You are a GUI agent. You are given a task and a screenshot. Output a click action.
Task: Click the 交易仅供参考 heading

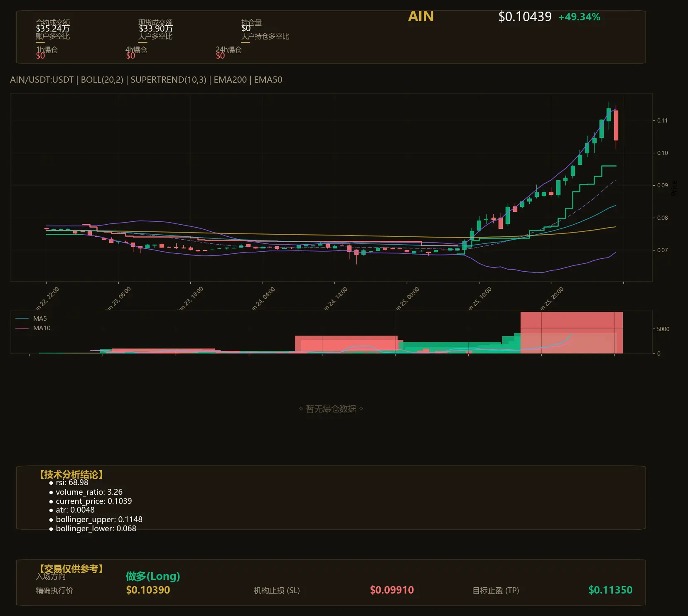point(71,569)
